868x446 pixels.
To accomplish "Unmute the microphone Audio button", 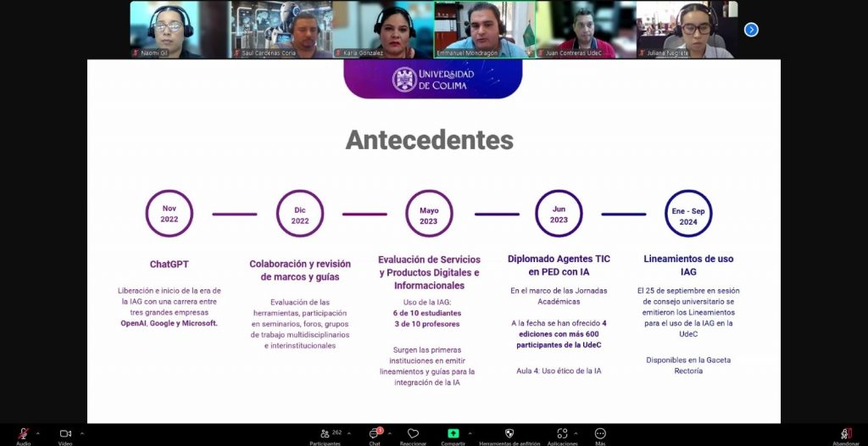I will pos(23,433).
